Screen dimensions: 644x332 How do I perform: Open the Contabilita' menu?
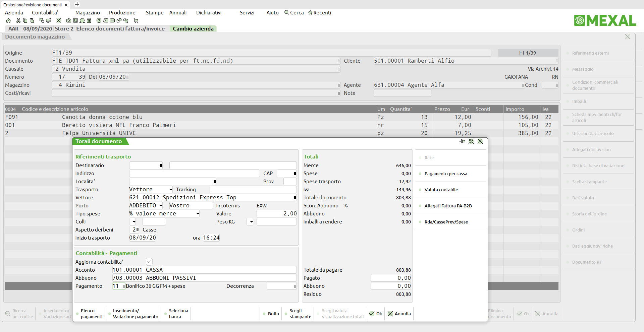pos(45,13)
